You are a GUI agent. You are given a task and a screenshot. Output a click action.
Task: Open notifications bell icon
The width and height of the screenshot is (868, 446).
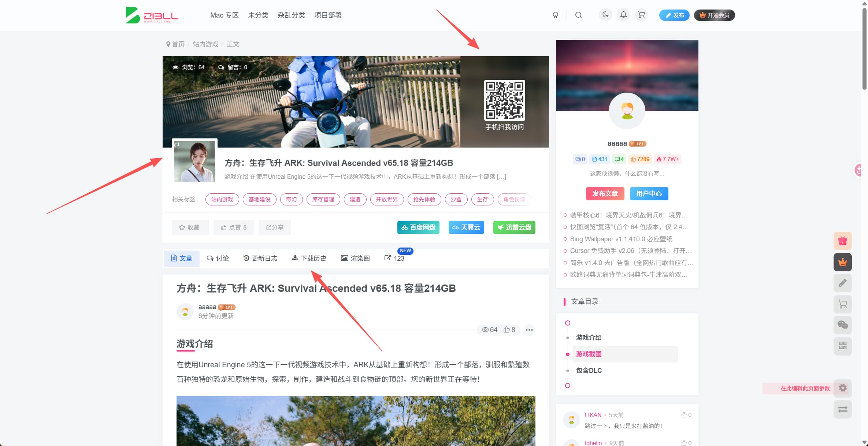623,15
